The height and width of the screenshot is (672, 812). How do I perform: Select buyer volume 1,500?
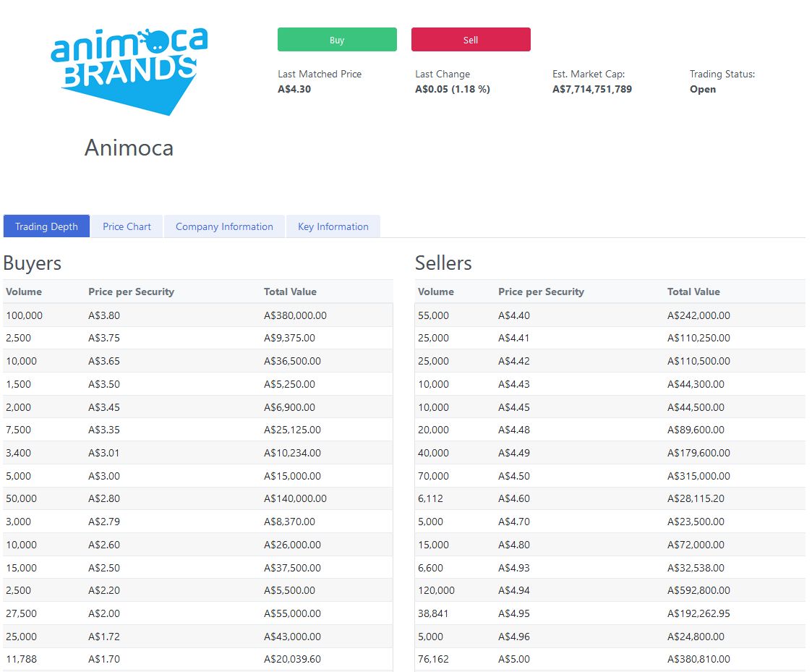click(19, 384)
